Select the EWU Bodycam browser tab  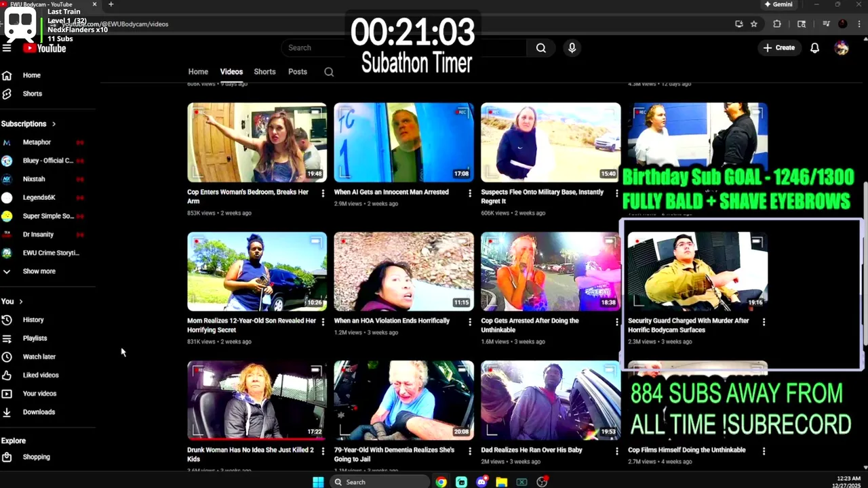[50, 4]
